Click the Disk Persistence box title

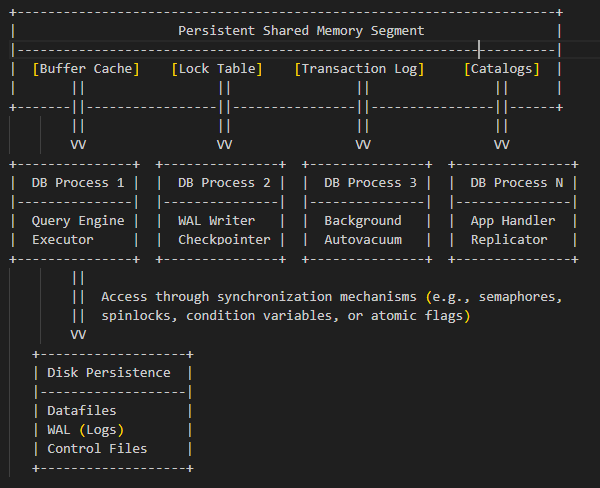click(109, 373)
